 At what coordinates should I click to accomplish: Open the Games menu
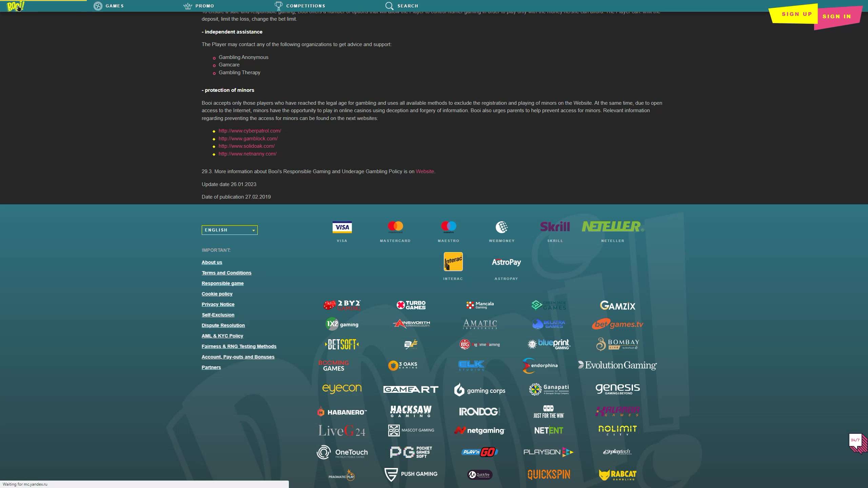click(x=109, y=6)
